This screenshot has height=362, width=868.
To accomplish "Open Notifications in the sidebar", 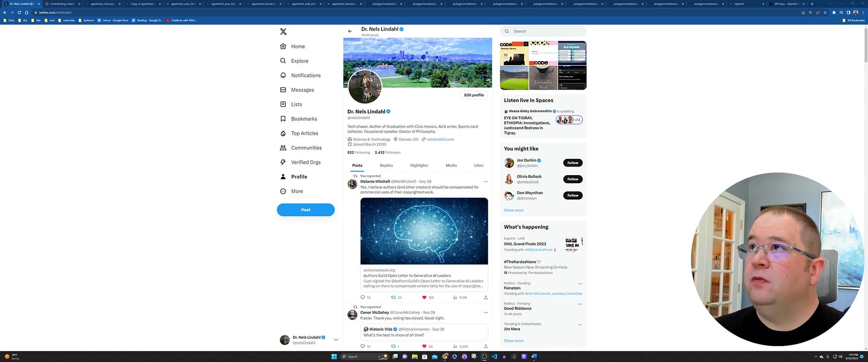I will [x=300, y=76].
